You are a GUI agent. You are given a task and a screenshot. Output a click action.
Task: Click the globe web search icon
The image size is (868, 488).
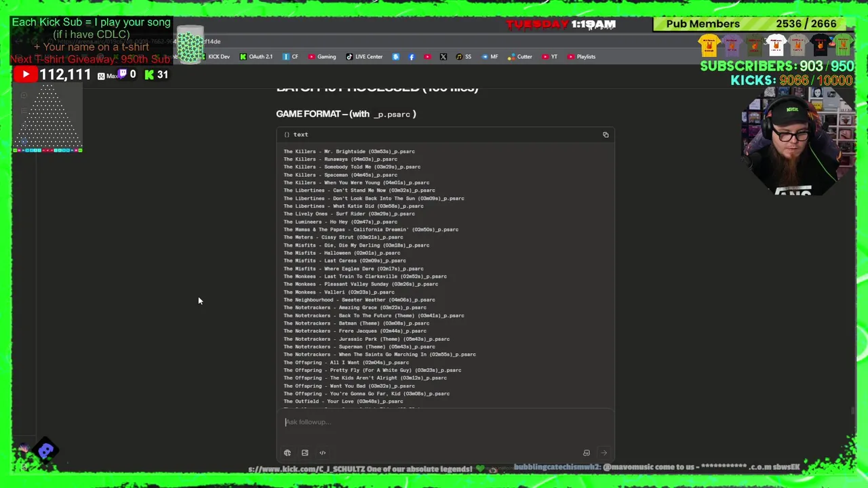288,453
